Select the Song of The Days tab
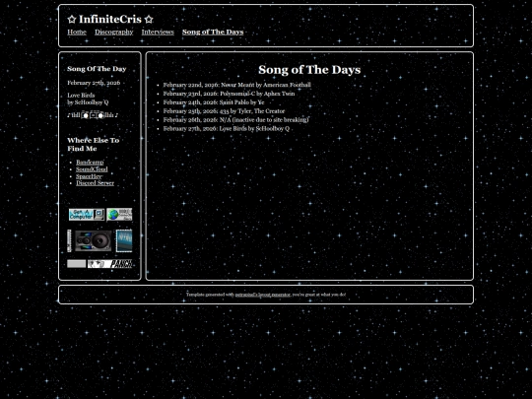Viewport: 532px width, 399px height. coord(213,32)
